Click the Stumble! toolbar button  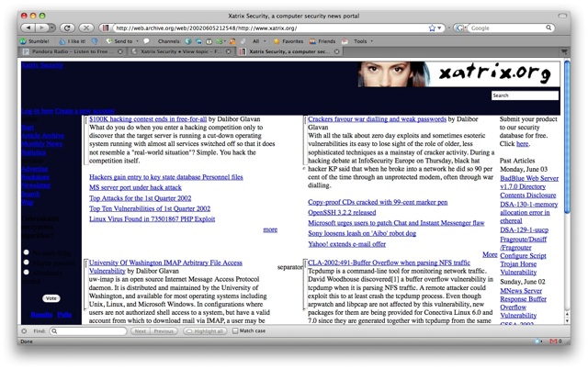click(x=35, y=41)
